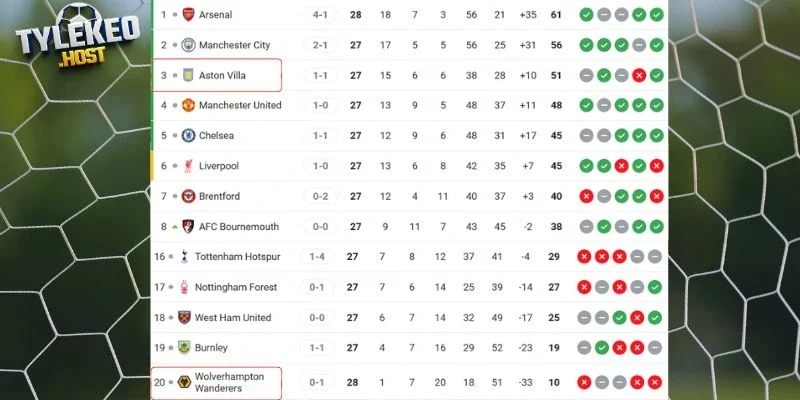Click the Chelsea club crest icon
The width and height of the screenshot is (800, 400).
[x=185, y=136]
